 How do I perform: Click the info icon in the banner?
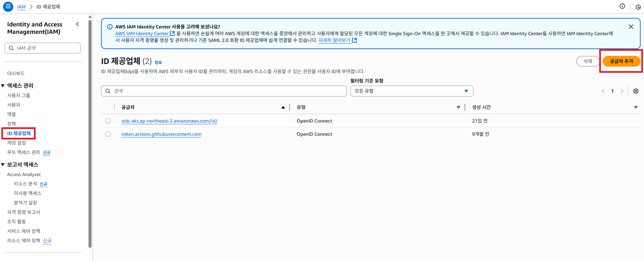[x=110, y=27]
